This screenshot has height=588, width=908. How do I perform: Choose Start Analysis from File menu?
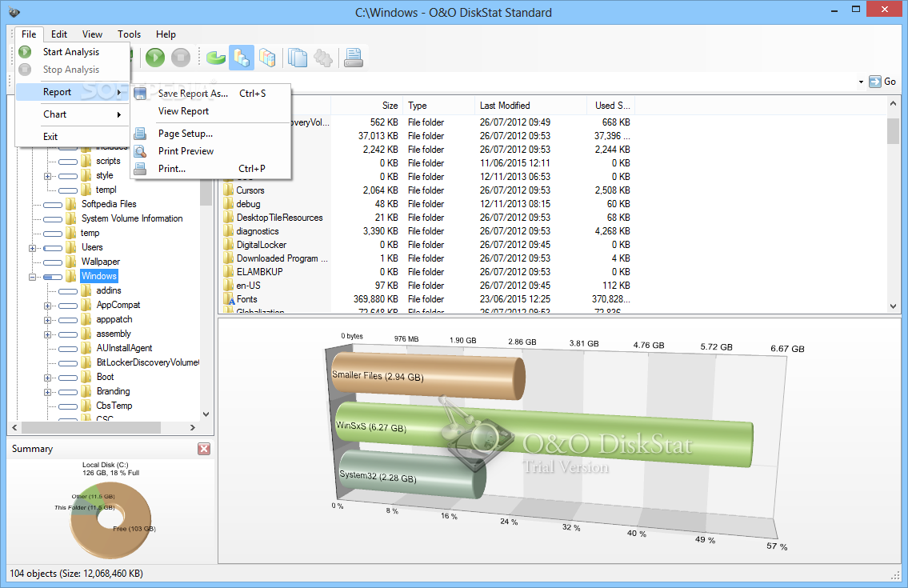tap(72, 52)
